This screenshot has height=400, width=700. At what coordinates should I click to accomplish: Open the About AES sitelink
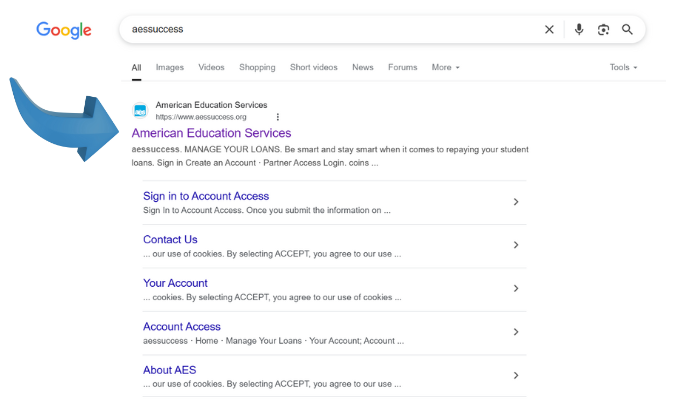pyautogui.click(x=169, y=370)
